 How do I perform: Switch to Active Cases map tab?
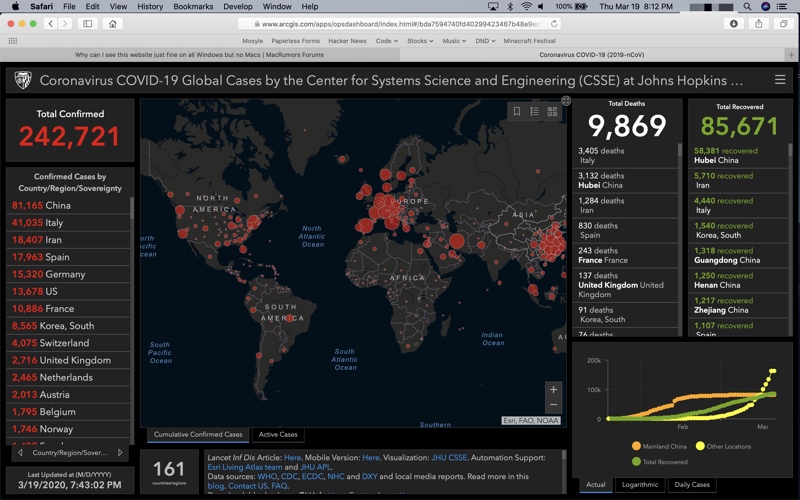click(x=278, y=434)
